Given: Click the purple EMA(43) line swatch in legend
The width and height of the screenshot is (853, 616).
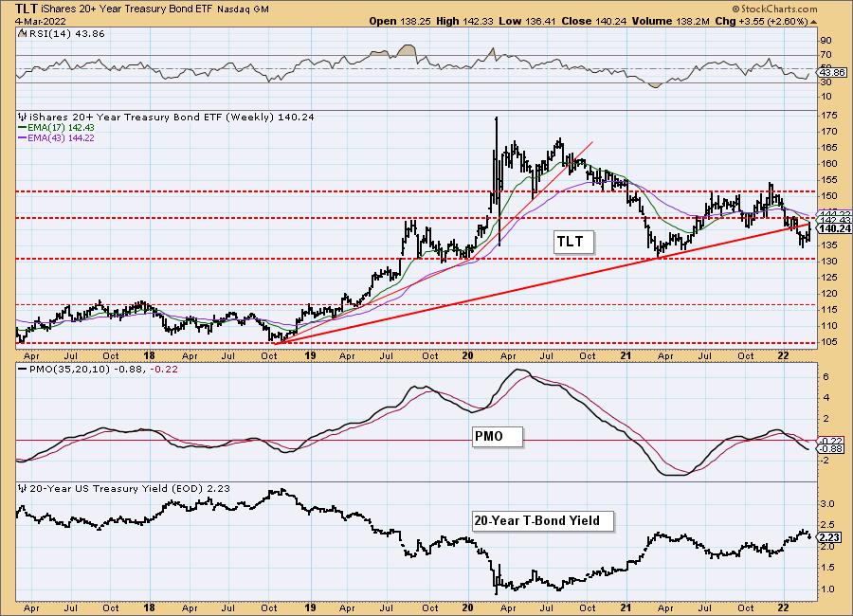Looking at the screenshot, I should [x=23, y=138].
